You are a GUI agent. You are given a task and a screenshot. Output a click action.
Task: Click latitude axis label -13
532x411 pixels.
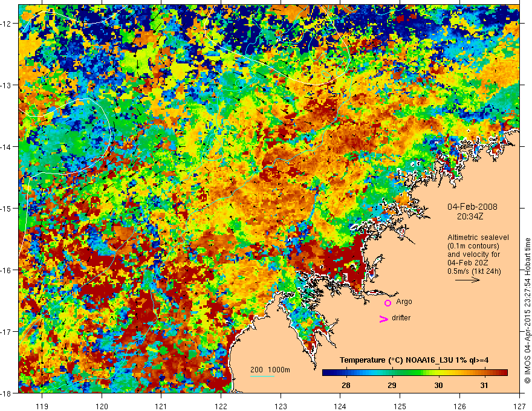coord(7,85)
